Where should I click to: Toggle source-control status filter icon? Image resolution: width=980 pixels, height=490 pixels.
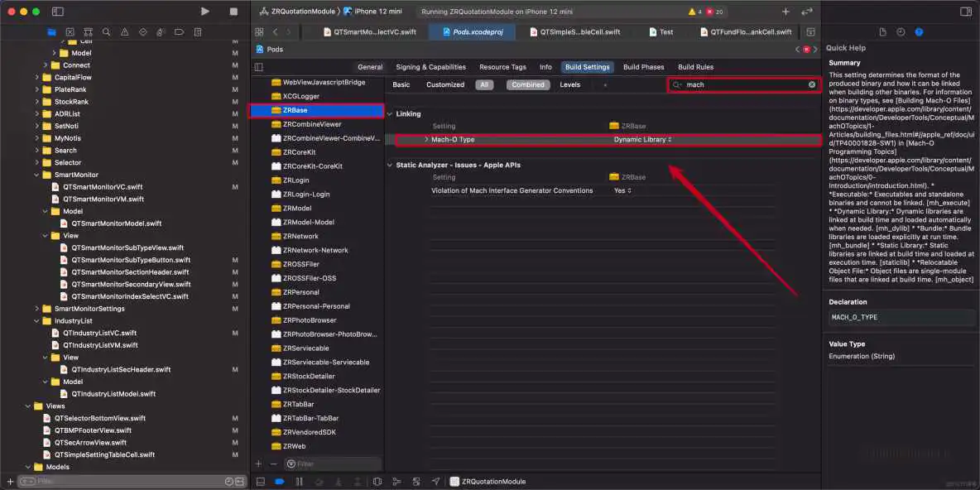point(240,481)
